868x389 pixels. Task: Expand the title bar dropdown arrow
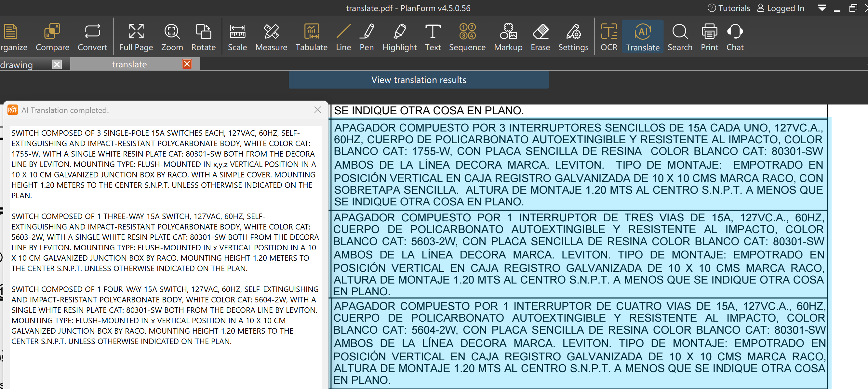(822, 8)
